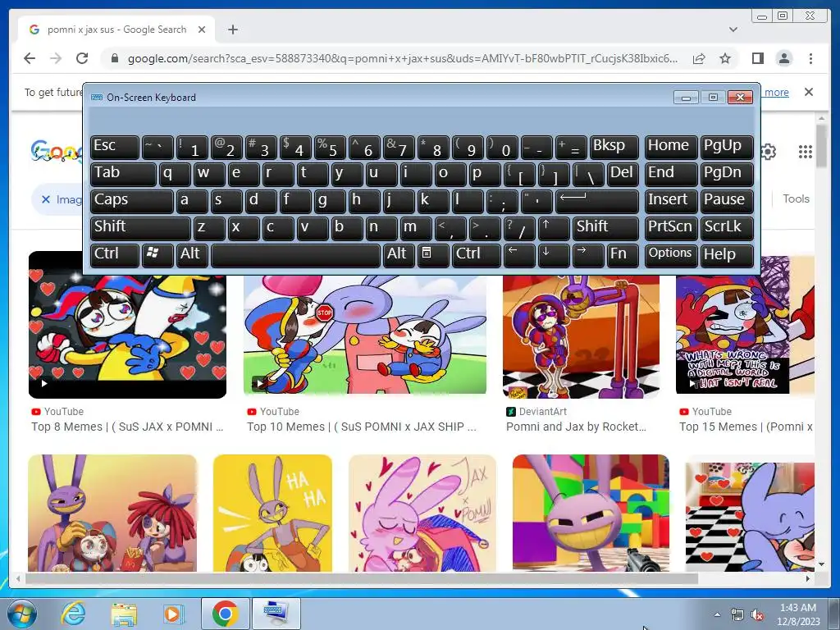Open Pomni and Jax by Rocket DeviantArt image
This screenshot has width=840, height=630.
tap(581, 336)
